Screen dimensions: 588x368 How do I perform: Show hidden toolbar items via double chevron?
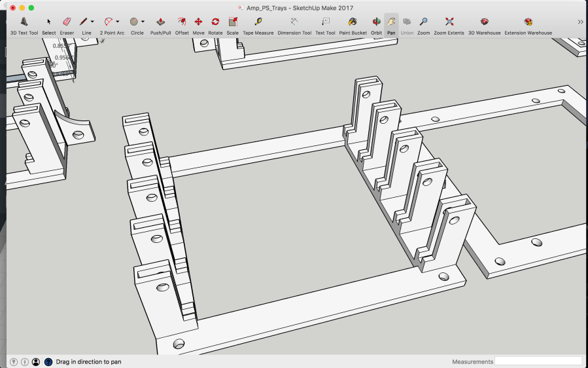coord(580,22)
